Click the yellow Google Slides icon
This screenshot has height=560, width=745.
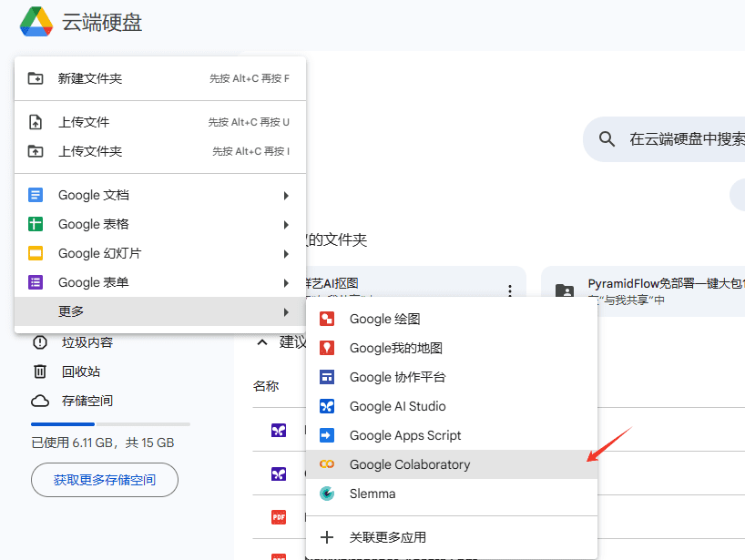coord(36,253)
